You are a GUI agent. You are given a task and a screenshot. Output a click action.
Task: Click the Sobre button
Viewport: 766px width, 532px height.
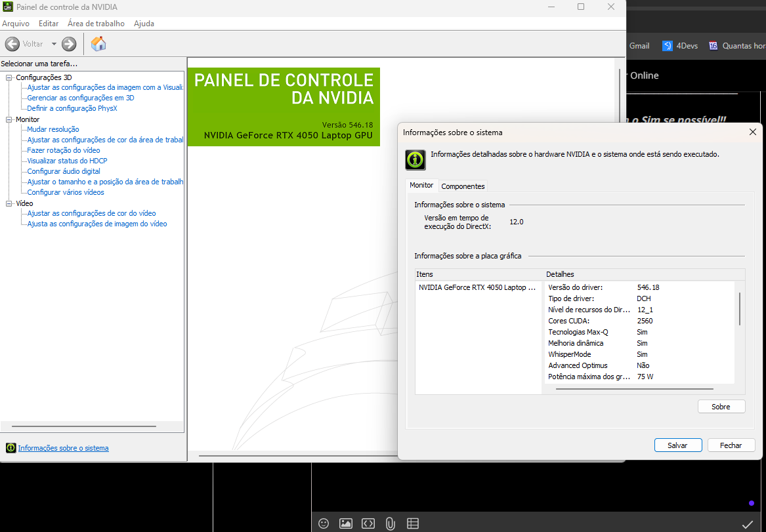pyautogui.click(x=721, y=407)
